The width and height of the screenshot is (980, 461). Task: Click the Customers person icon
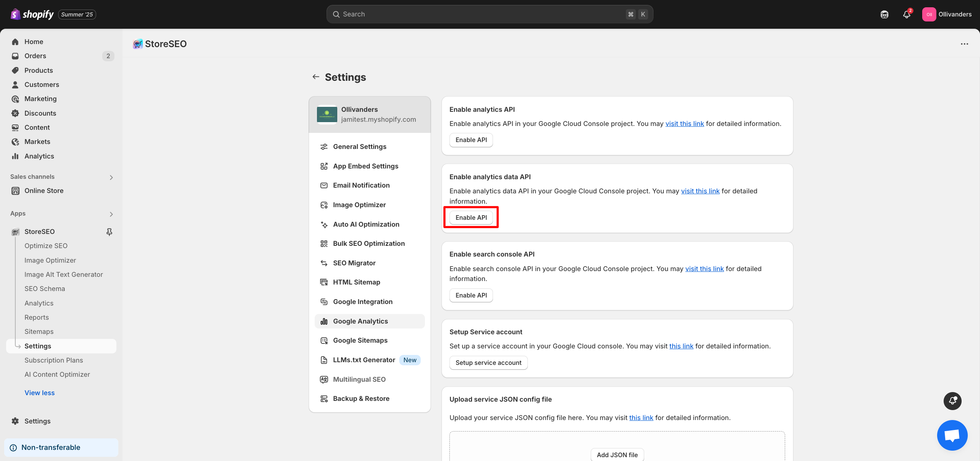click(15, 85)
